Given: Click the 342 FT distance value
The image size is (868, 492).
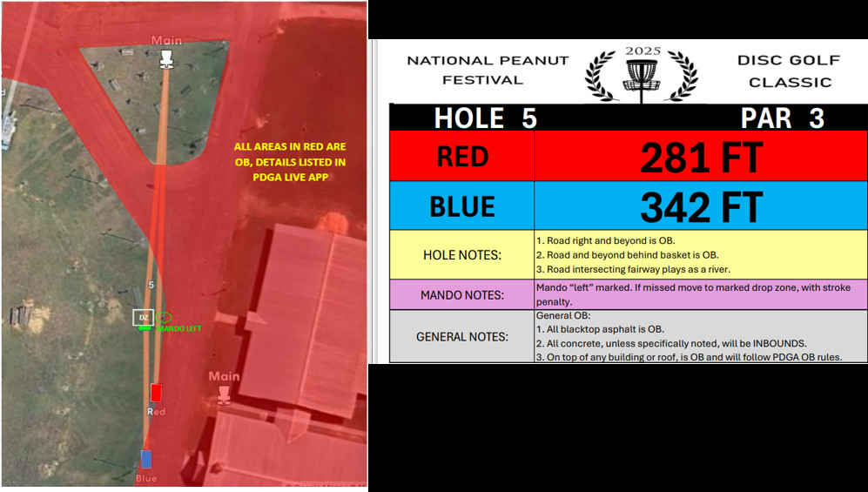Looking at the screenshot, I should [701, 207].
